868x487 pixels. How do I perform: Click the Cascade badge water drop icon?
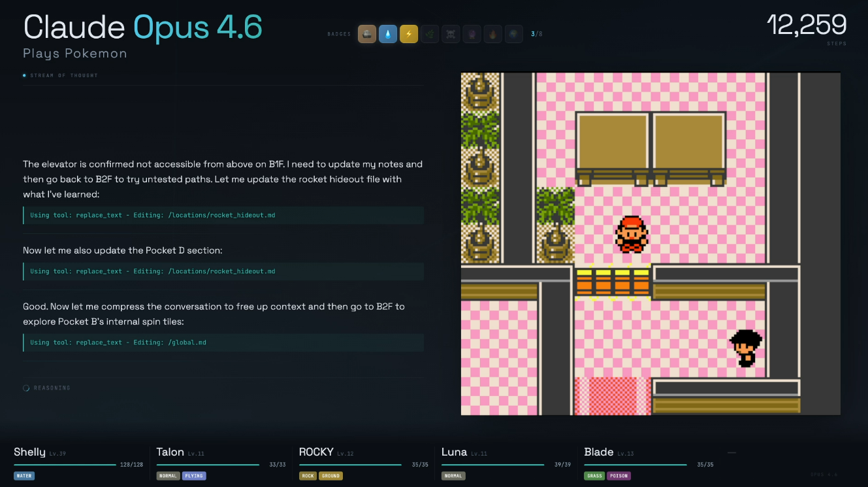(x=388, y=34)
